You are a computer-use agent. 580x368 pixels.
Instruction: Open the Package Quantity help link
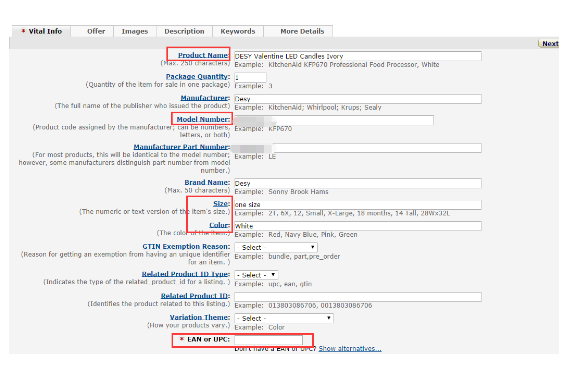[198, 77]
